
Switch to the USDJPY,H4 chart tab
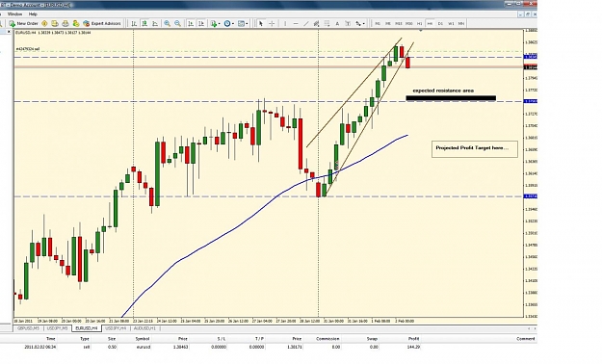point(116,328)
